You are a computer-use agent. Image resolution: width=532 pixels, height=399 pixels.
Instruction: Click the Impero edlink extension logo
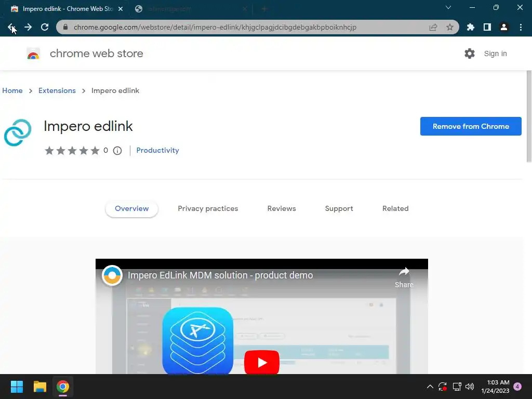(18, 132)
